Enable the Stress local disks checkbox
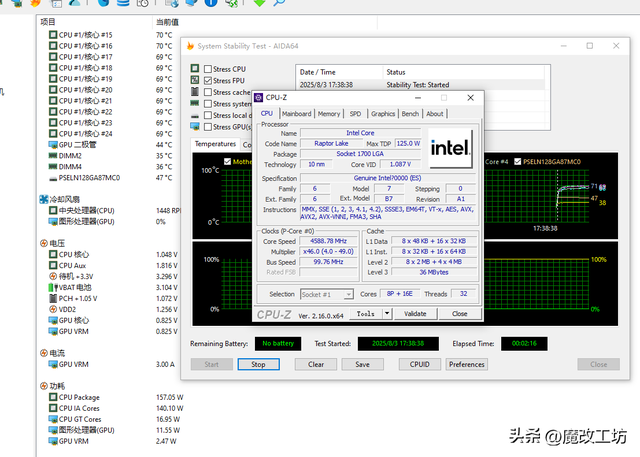 (x=208, y=115)
